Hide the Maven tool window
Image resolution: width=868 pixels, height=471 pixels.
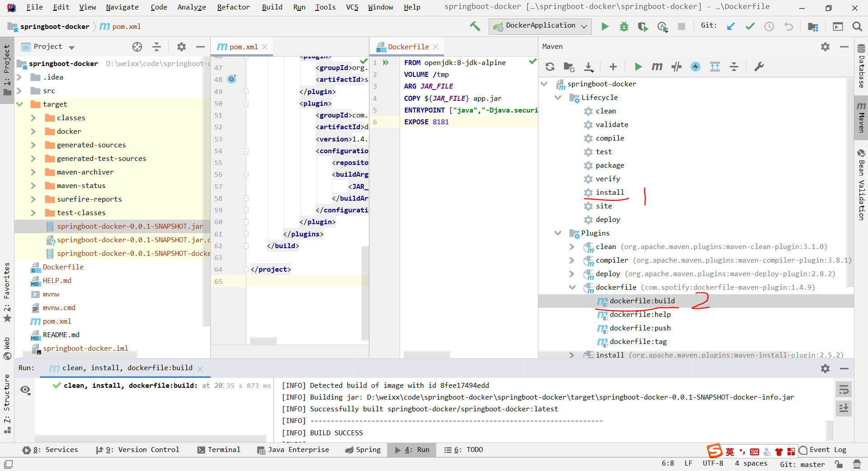(844, 47)
